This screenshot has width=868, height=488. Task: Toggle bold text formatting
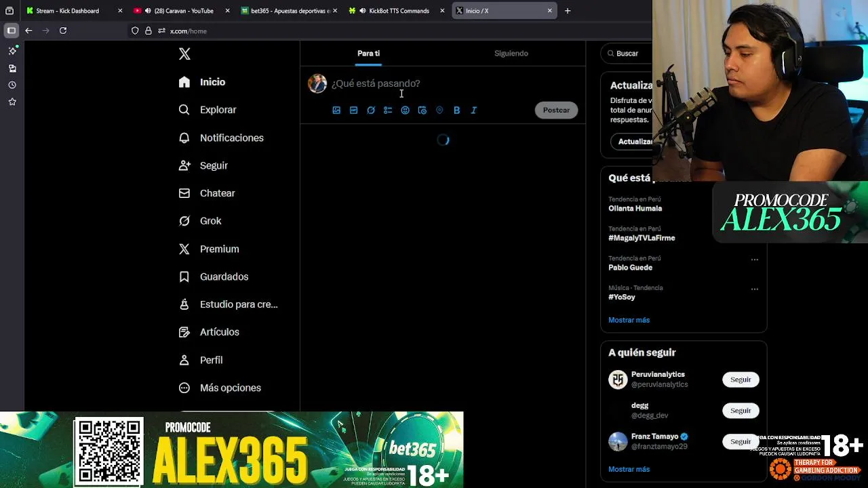(x=456, y=110)
